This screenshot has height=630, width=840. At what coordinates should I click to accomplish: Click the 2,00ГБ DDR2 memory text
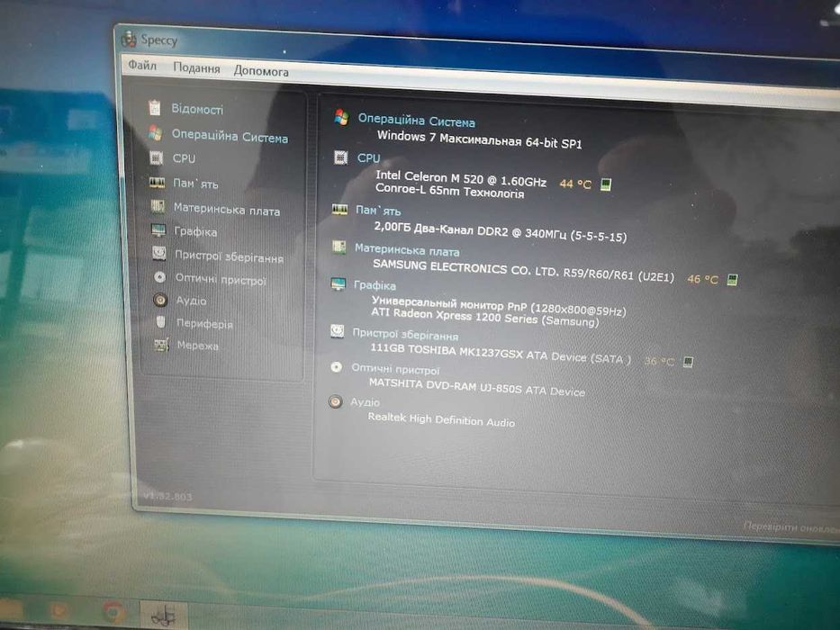501,232
